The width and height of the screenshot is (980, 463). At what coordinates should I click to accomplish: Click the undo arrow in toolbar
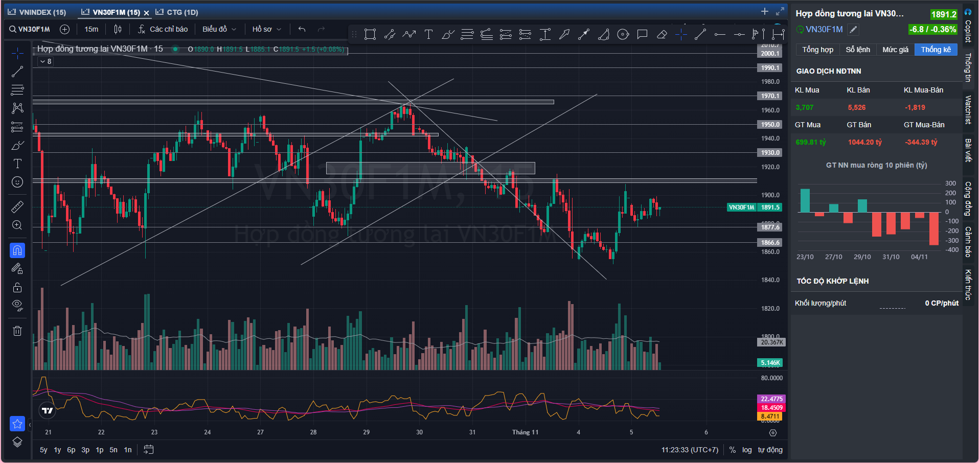coord(302,29)
